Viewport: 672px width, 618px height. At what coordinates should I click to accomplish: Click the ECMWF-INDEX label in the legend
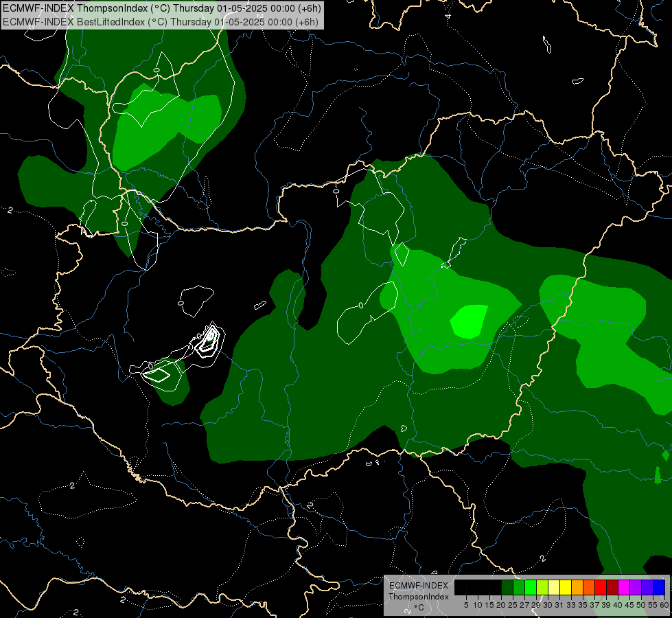click(x=419, y=586)
